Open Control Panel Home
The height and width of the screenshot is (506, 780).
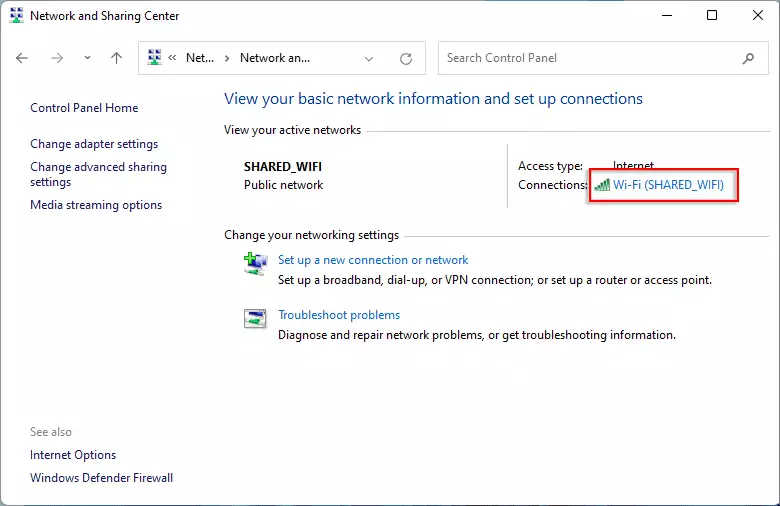84,108
